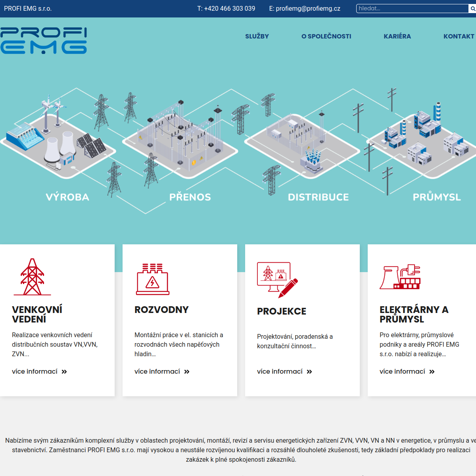Click the red pylon icon for Venkovní vedení
Screen dimensions: 476x476
click(x=33, y=277)
